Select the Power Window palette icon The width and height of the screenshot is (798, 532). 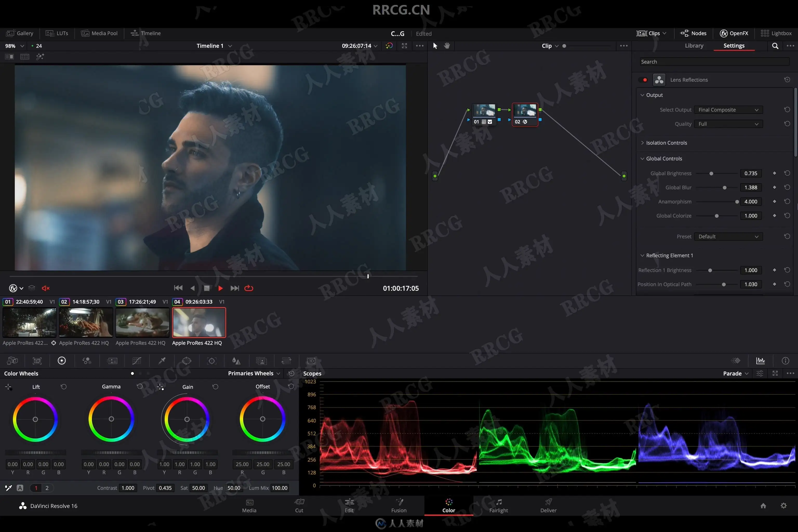[x=187, y=361]
